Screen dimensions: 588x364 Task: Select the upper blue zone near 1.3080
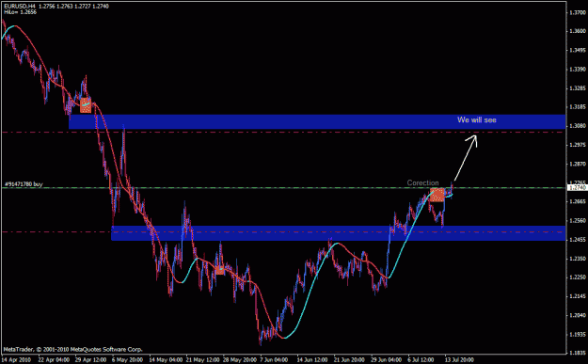pyautogui.click(x=317, y=122)
